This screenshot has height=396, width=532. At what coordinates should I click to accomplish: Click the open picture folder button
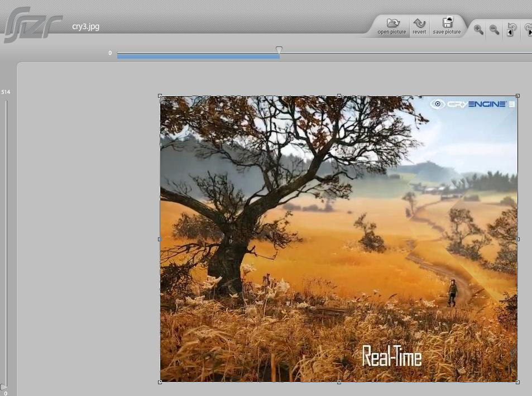pyautogui.click(x=391, y=26)
